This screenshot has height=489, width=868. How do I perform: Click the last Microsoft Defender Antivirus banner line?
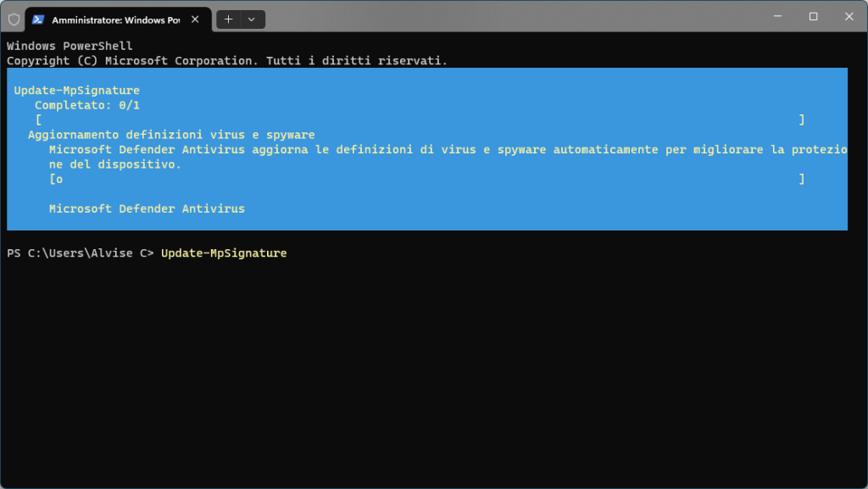pos(147,208)
